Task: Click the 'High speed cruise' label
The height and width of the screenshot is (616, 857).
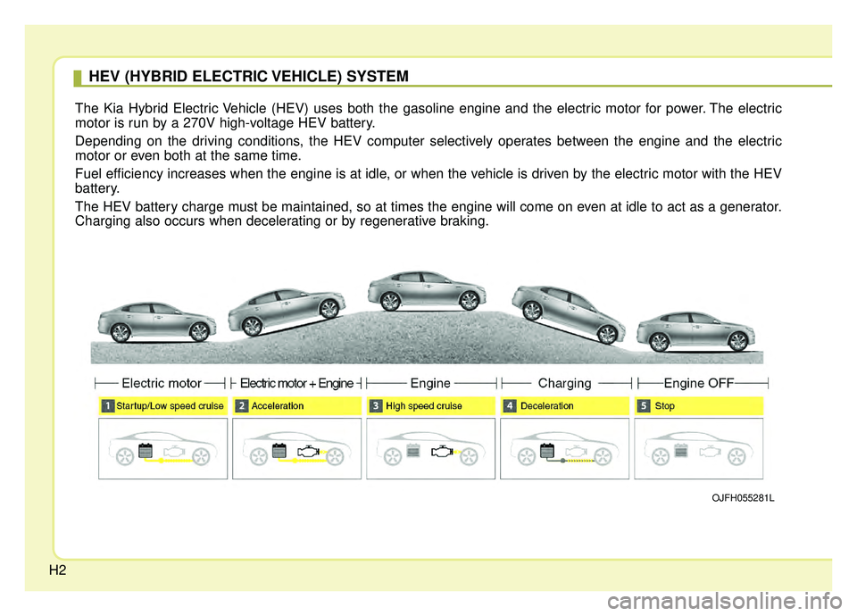Action: point(423,406)
